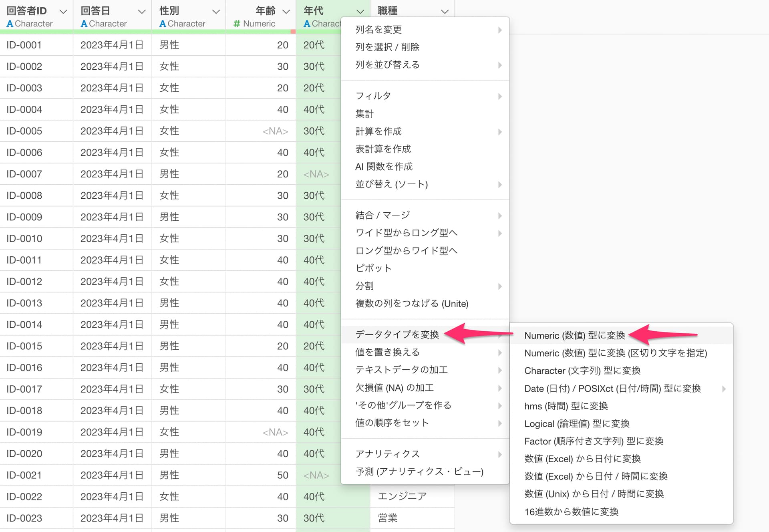
Task: Click the 列を選択 / 削除 menu item
Action: (387, 47)
